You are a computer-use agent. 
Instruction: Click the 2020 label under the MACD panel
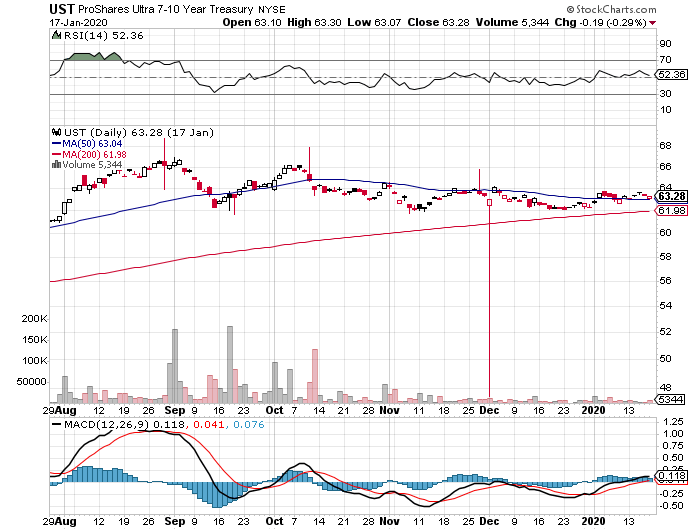593,521
